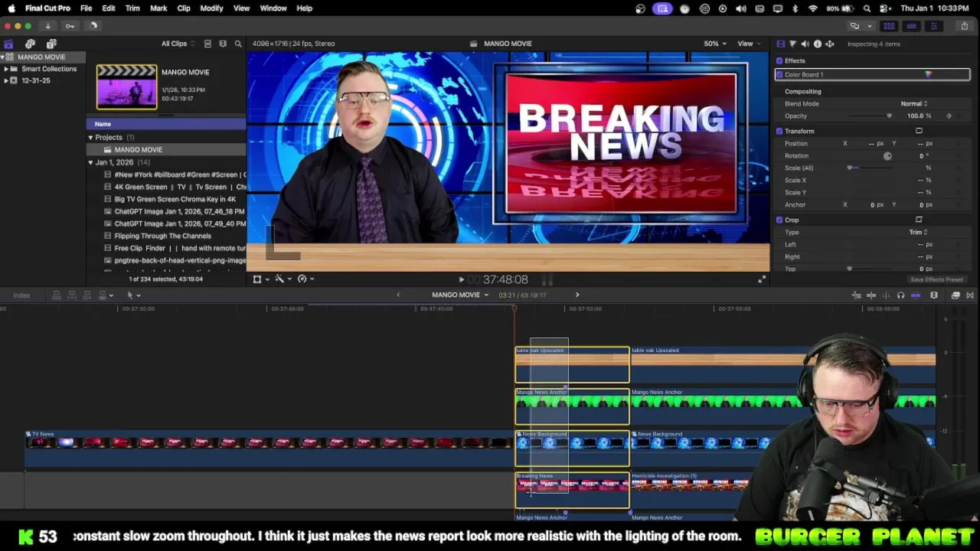Image resolution: width=980 pixels, height=551 pixels.
Task: Open the Audio inspector speaker icon
Action: (x=805, y=44)
